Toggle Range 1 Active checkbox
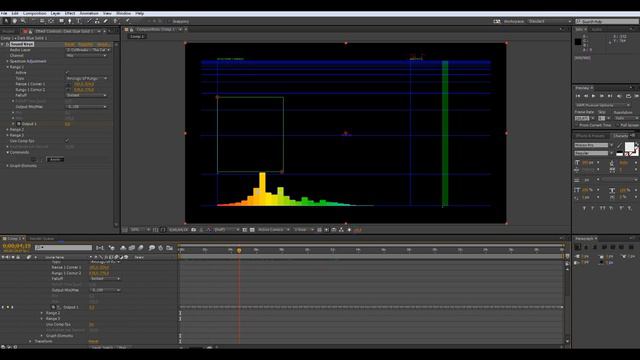 (x=67, y=73)
